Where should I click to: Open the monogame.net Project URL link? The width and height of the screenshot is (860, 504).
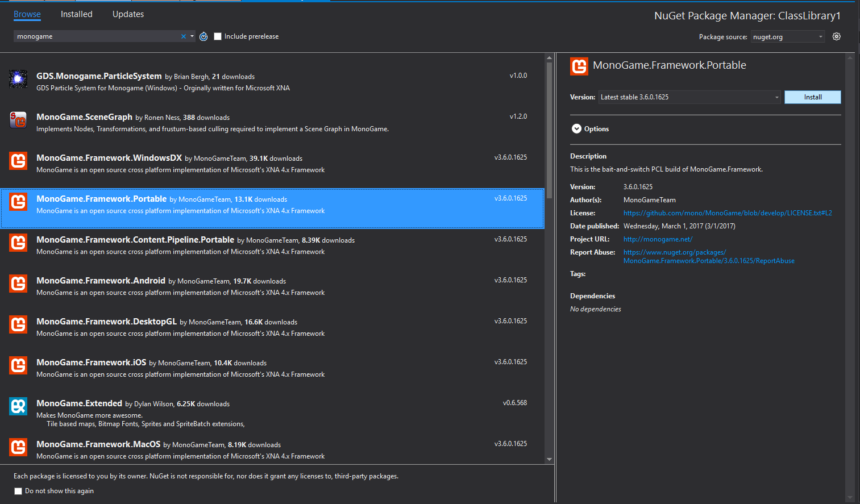tap(658, 239)
